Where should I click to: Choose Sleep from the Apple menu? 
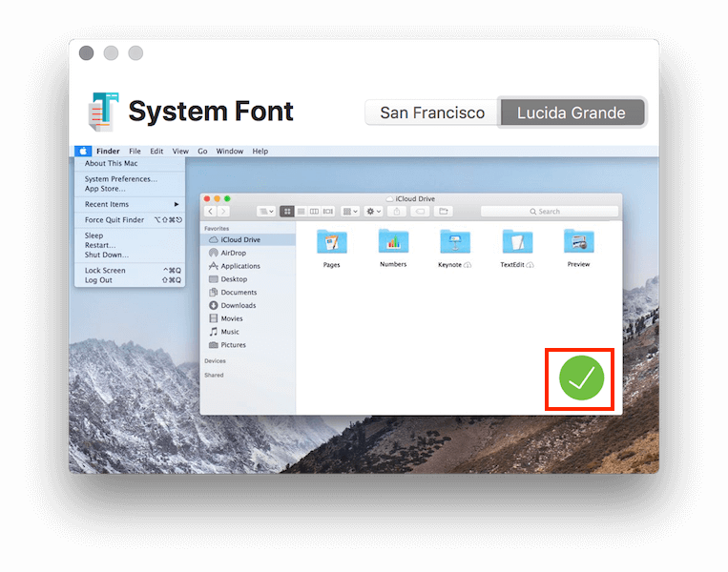(x=130, y=235)
